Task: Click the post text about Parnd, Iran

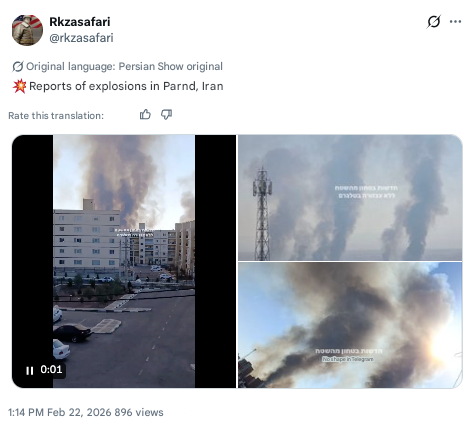Action: tap(126, 86)
